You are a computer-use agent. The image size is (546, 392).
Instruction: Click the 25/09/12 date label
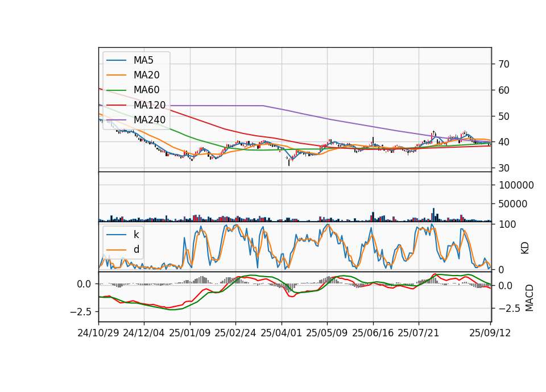coord(490,333)
